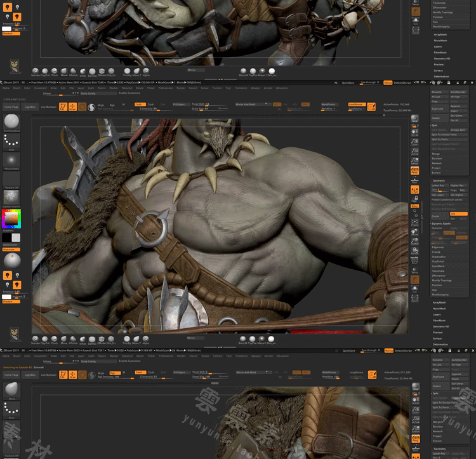This screenshot has height=459, width=476.
Task: Open the DamStandard brush thumbnail in middle window
Action: pos(11,122)
